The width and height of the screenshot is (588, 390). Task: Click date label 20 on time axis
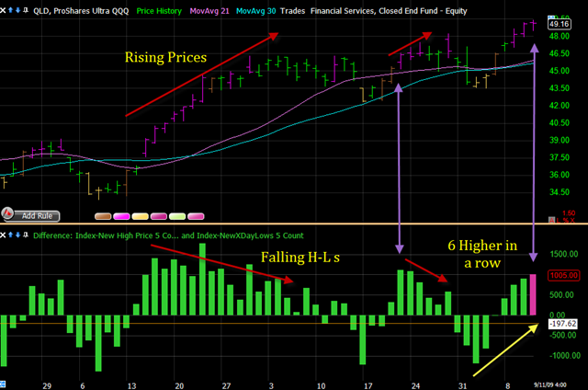(x=179, y=386)
